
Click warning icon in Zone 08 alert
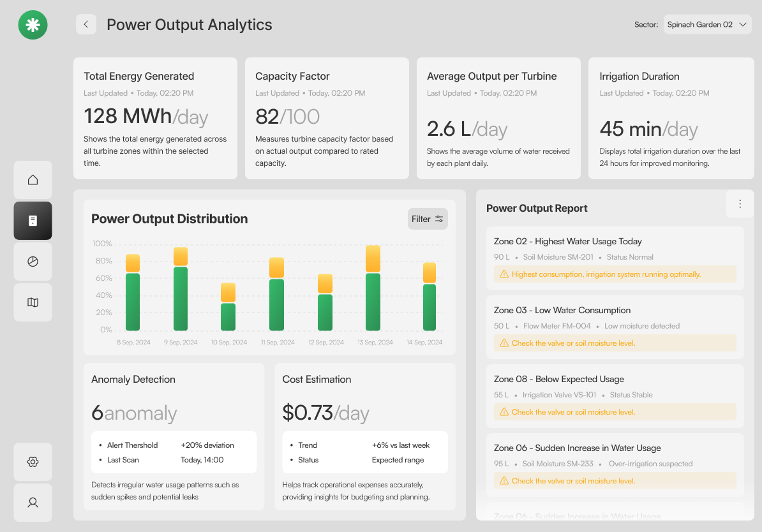point(504,412)
